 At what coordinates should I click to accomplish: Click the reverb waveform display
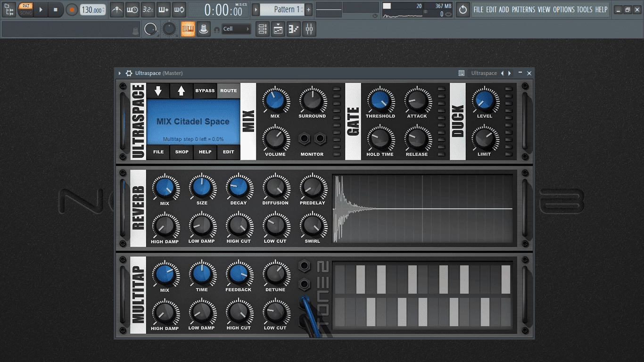click(423, 209)
